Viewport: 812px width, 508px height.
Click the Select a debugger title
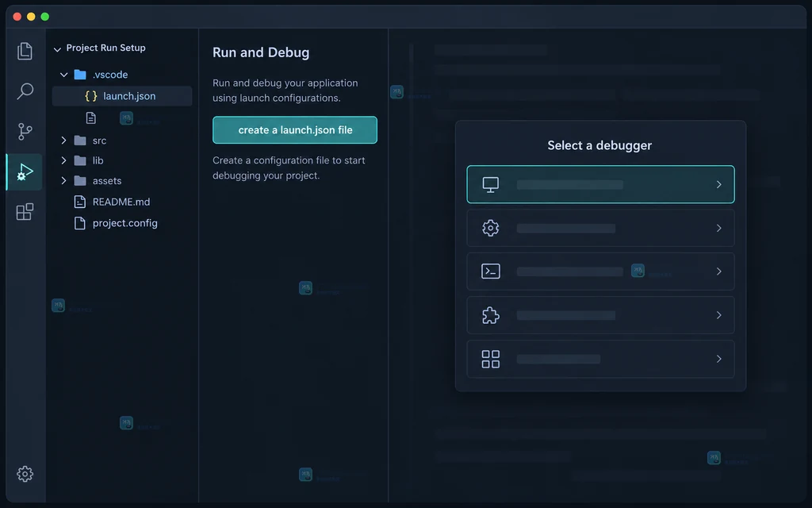(599, 146)
